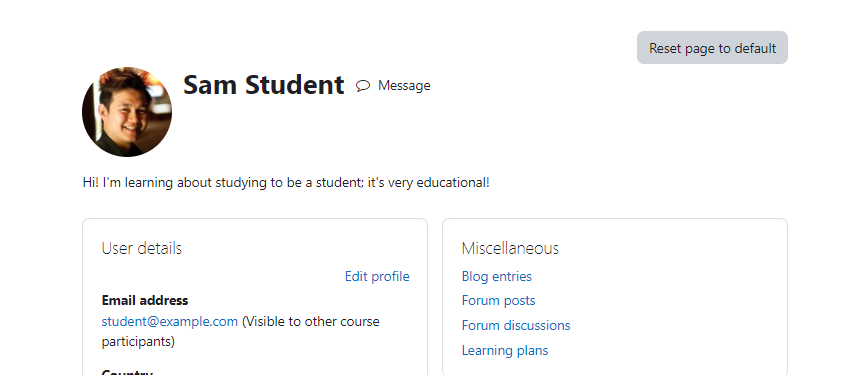This screenshot has width=857, height=375.
Task: Select the User details section heading
Action: 142,248
